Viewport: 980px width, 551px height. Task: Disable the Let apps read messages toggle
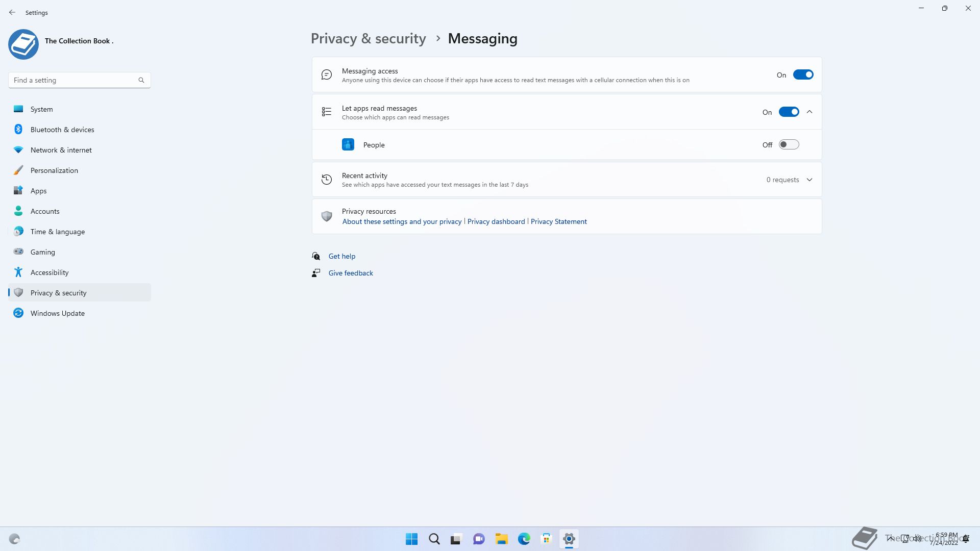789,112
